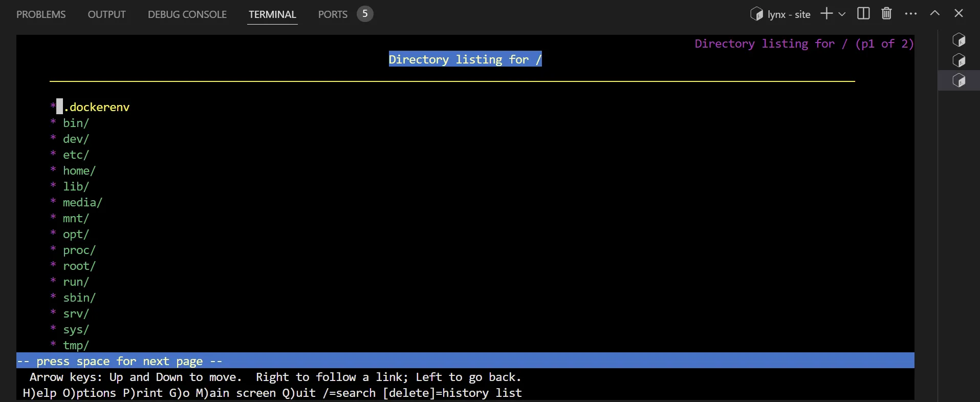Select the third highlighted terminal instance
Image resolution: width=980 pixels, height=402 pixels.
959,81
